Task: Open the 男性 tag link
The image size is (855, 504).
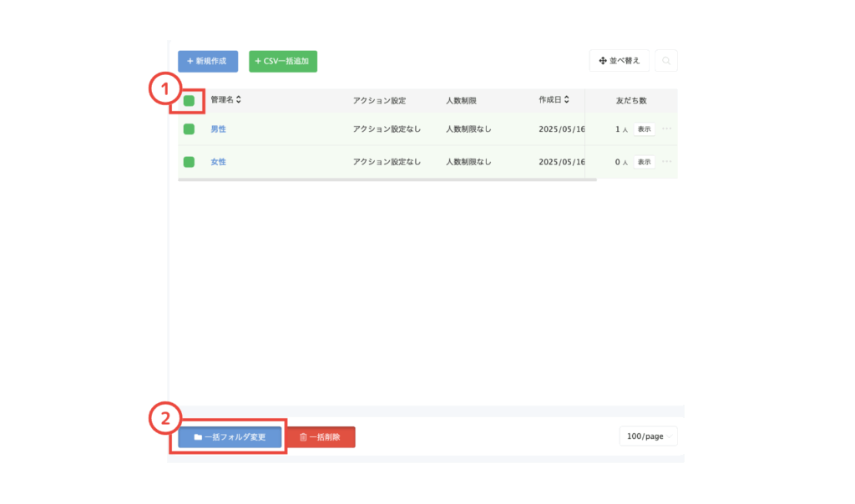Action: [x=218, y=129]
